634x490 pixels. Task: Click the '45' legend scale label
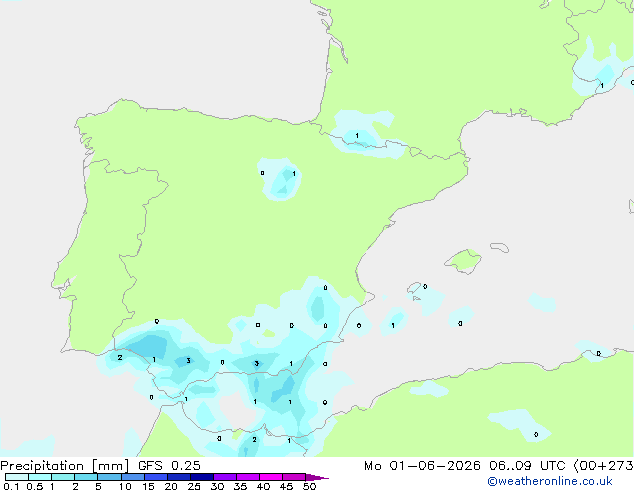[x=286, y=486]
